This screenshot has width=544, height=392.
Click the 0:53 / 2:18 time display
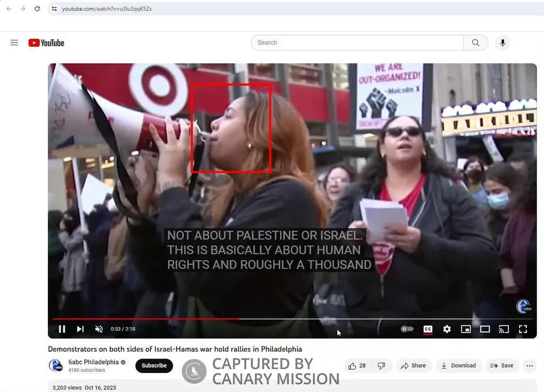click(123, 329)
